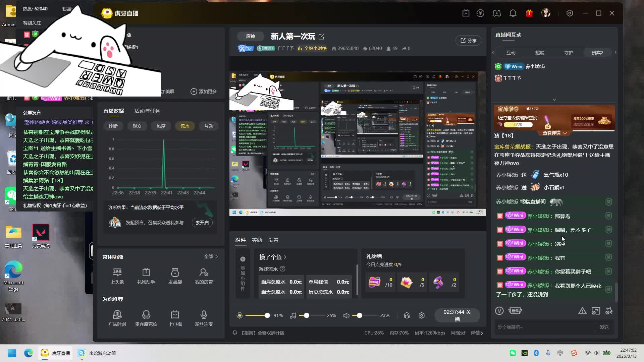Toggle the music audio icon

(x=293, y=315)
